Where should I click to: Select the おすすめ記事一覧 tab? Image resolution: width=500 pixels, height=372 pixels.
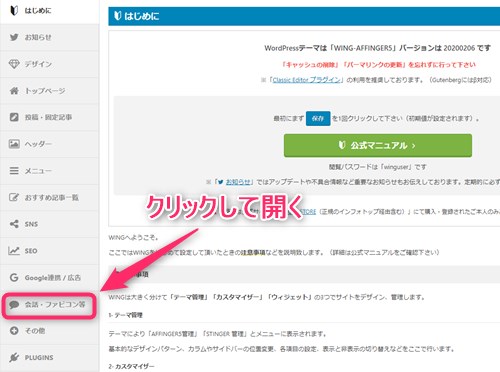(49, 197)
